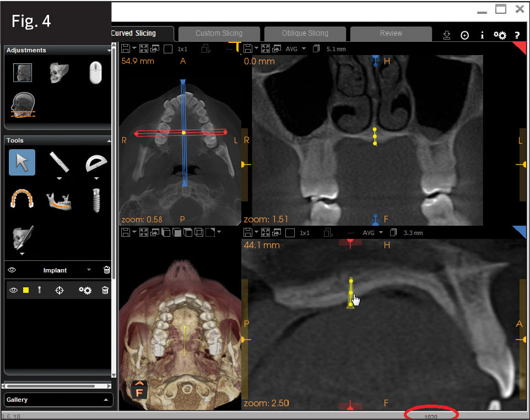Open the Review tab
Screen dimensions: 530x420
391,34
